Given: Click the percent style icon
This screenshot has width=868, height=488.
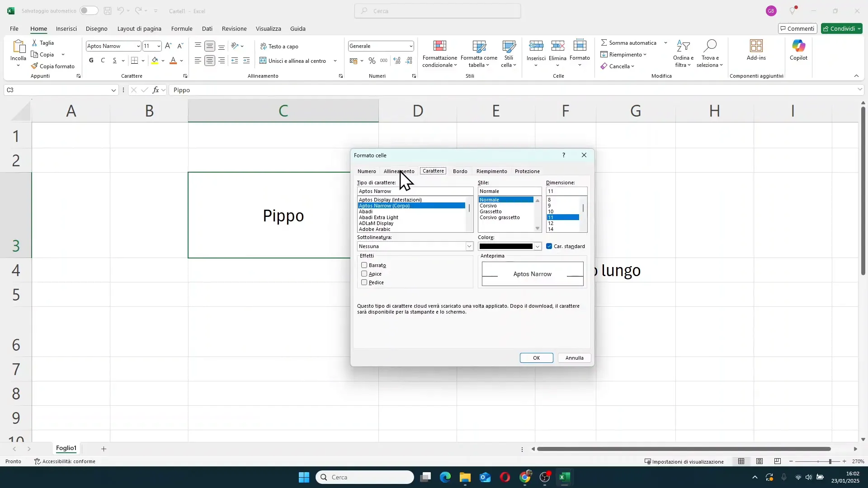Looking at the screenshot, I should point(372,61).
